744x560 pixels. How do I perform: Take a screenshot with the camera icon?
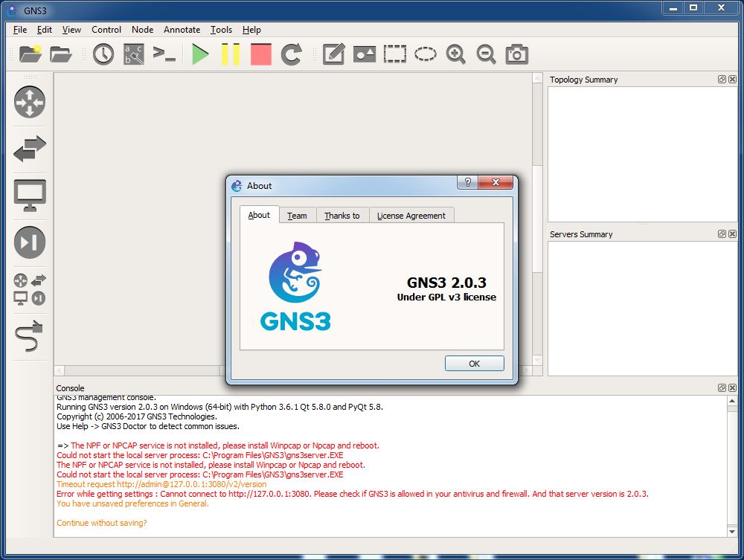pyautogui.click(x=517, y=54)
